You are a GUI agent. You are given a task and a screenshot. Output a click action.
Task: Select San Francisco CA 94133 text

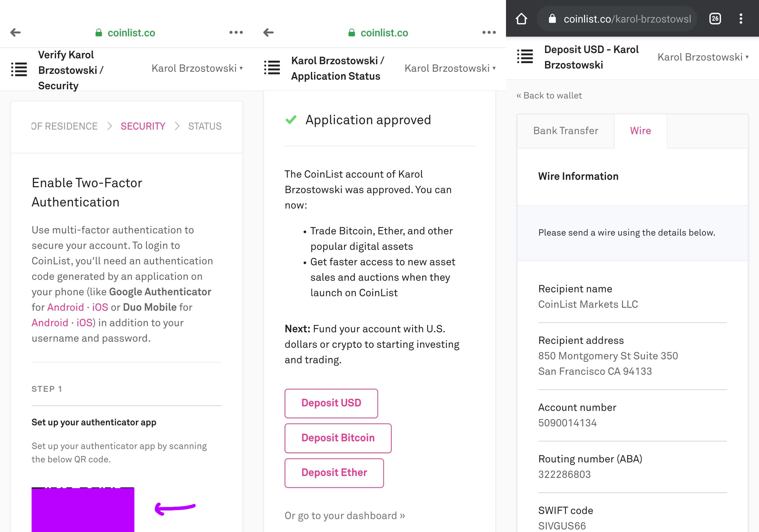click(x=595, y=371)
